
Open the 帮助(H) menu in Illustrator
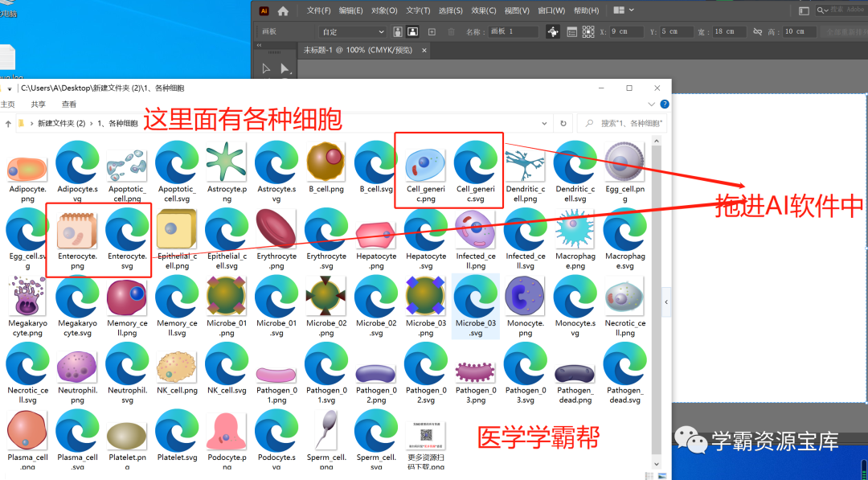tap(586, 10)
